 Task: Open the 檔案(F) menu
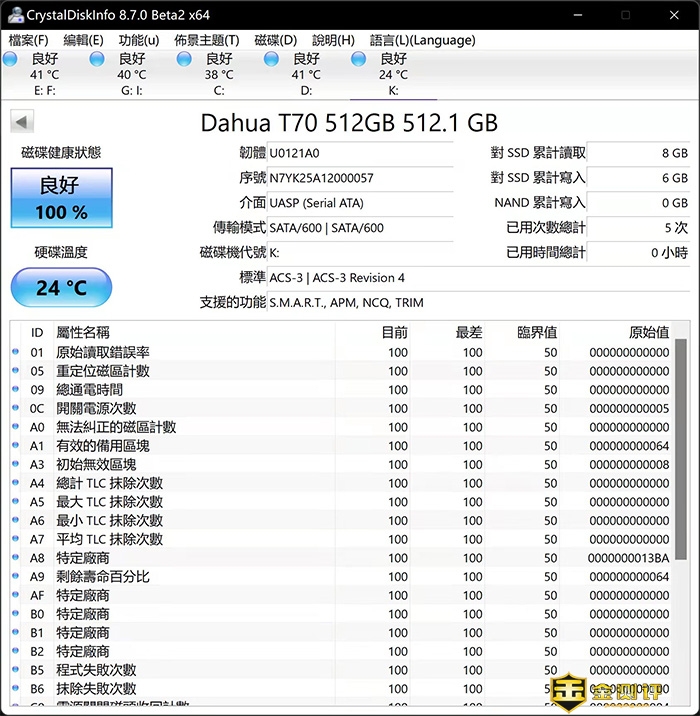click(28, 40)
